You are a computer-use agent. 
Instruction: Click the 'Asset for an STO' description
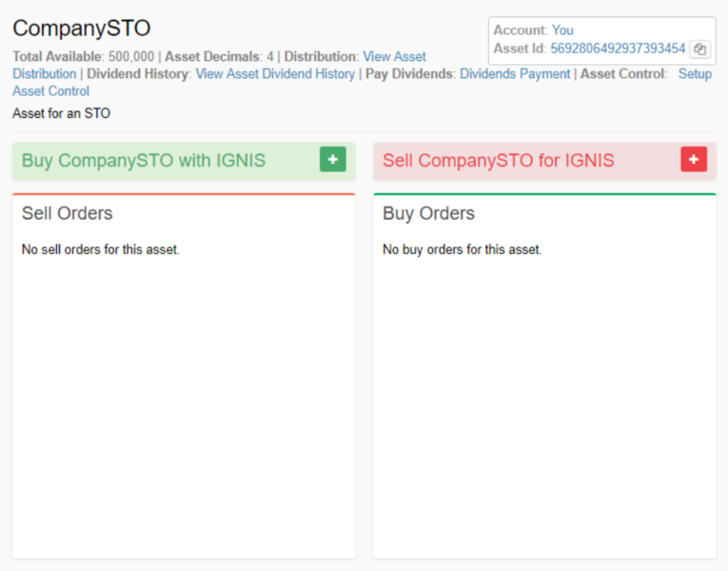61,114
